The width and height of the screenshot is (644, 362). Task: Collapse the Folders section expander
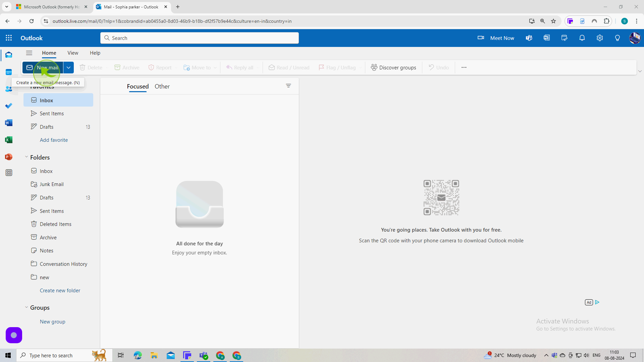point(26,157)
